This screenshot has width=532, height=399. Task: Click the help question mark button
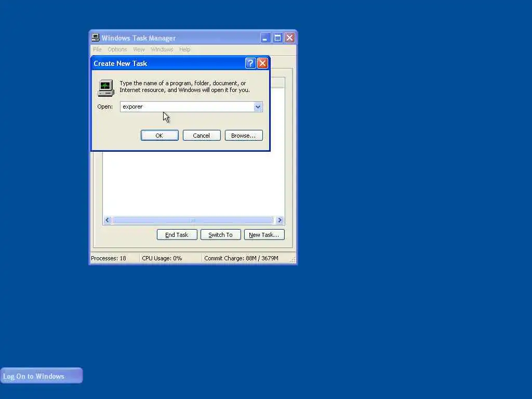[250, 63]
